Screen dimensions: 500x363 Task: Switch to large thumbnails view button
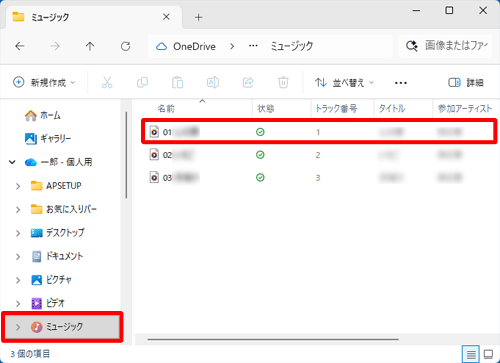tap(488, 354)
